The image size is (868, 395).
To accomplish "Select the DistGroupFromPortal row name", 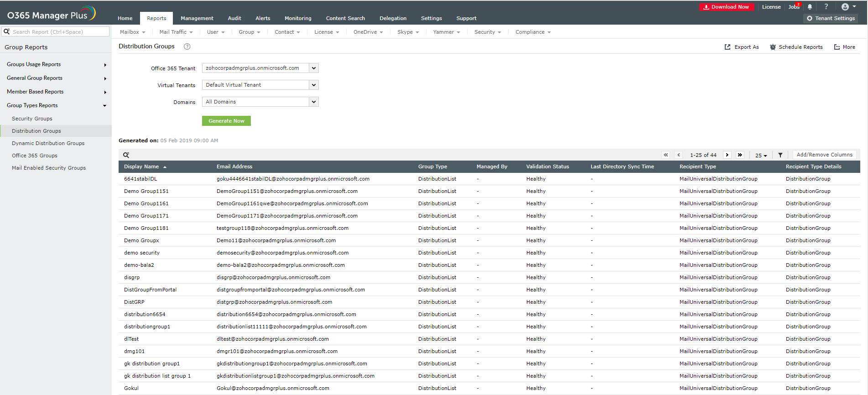I will [x=150, y=290].
